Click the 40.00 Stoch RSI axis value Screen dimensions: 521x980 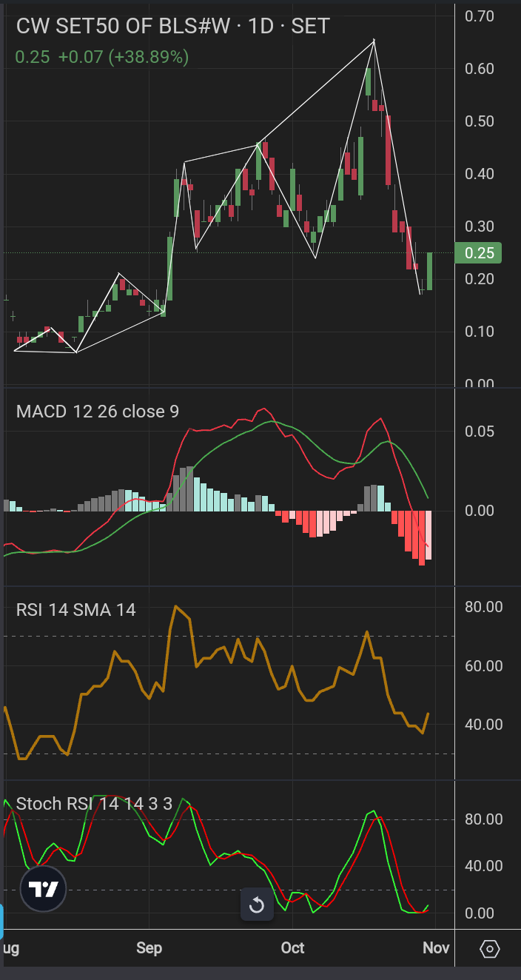coord(483,866)
